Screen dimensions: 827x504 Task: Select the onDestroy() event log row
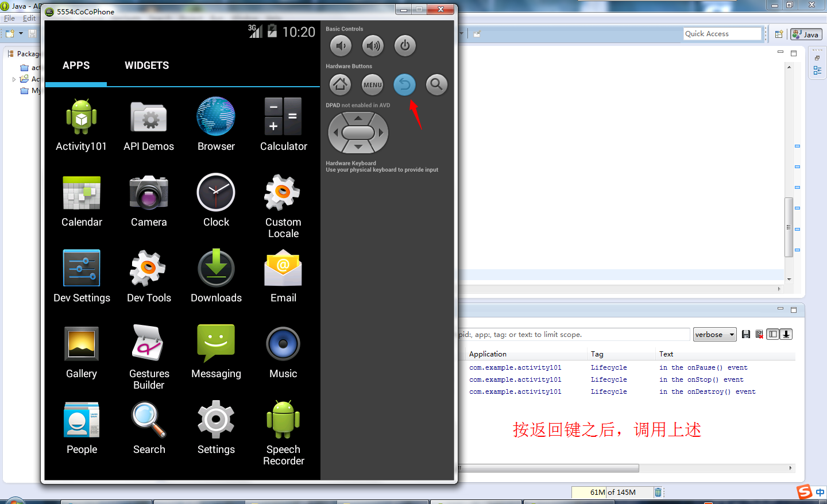click(631, 391)
